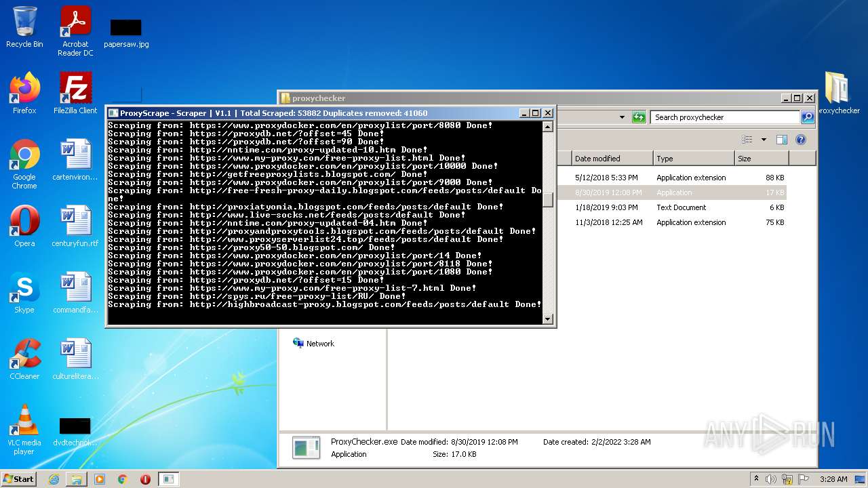
Task: Select the culturelitera document on desktop
Action: 75,359
